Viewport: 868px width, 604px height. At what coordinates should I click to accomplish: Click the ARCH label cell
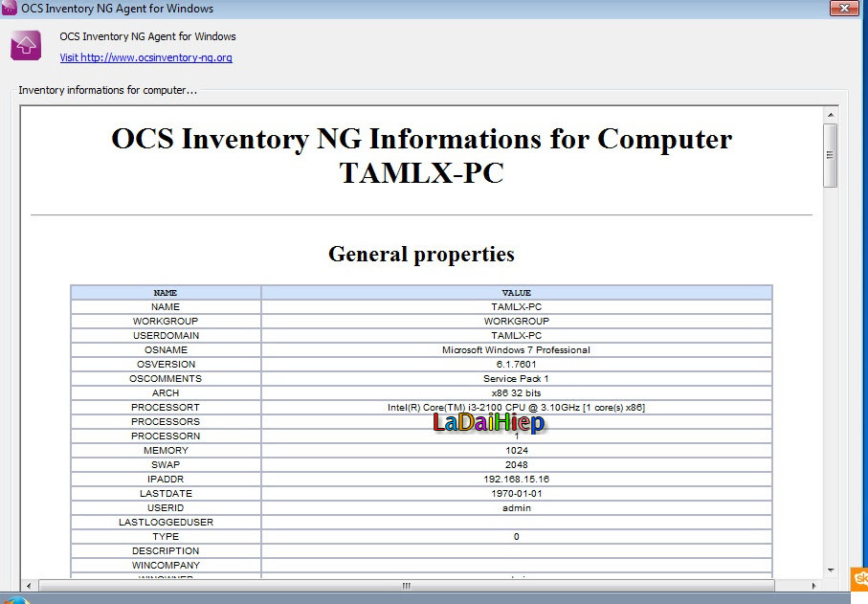coord(166,393)
